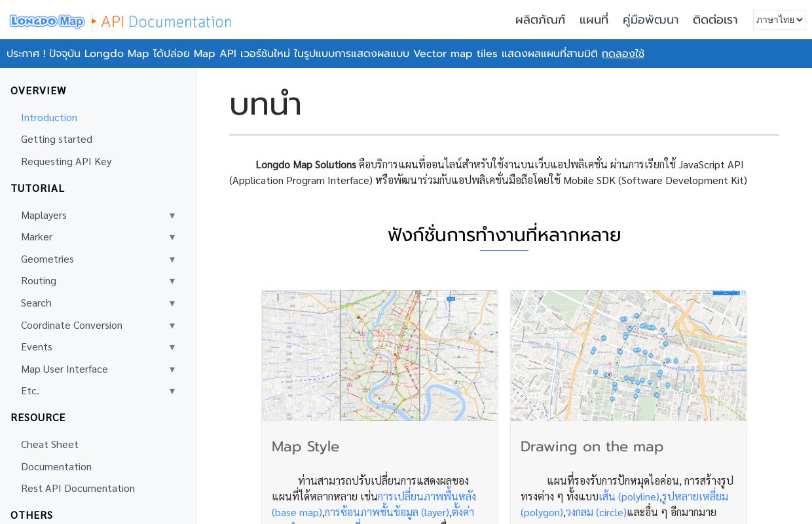The width and height of the screenshot is (812, 524).
Task: Open the Routing sidebar section
Action: point(39,281)
